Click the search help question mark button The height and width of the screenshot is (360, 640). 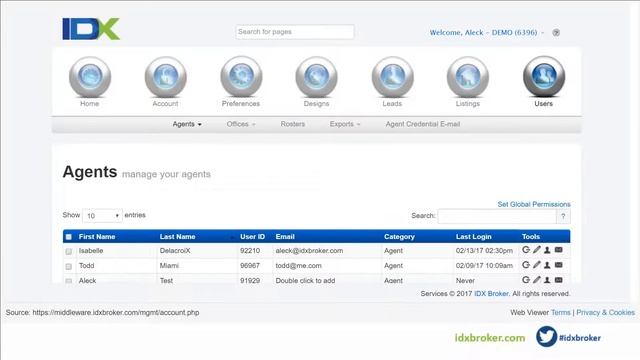coord(563,216)
